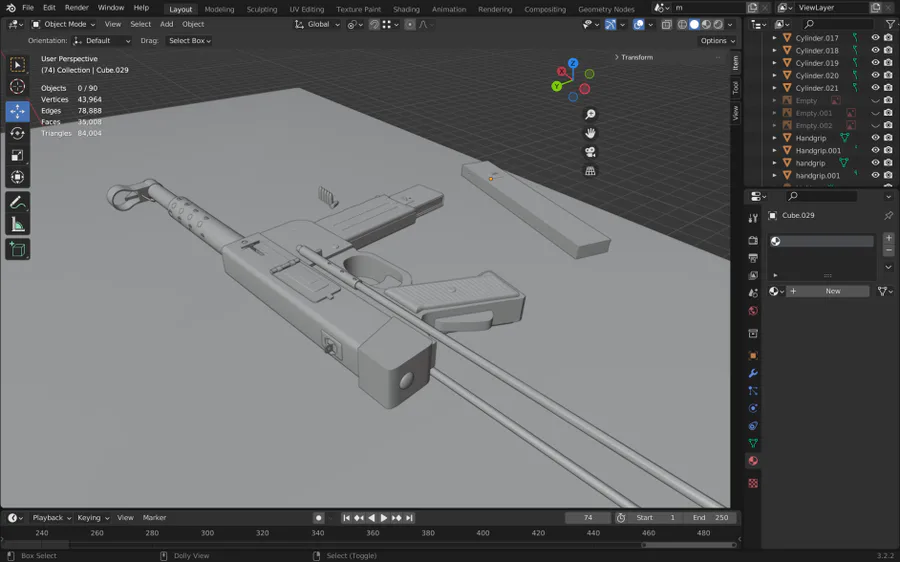Play the animation forward
Screen dimensions: 900x562
pyautogui.click(x=384, y=517)
